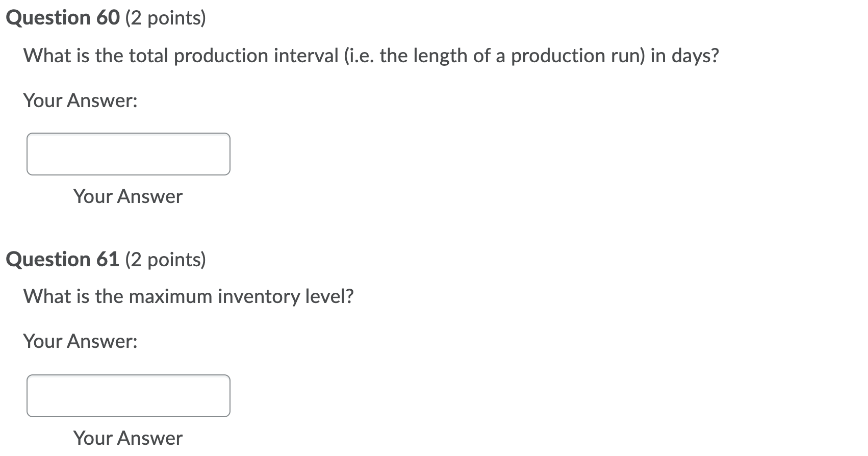The image size is (868, 456).
Task: Click the Your Answer: prompt for Question 61
Action: (80, 341)
